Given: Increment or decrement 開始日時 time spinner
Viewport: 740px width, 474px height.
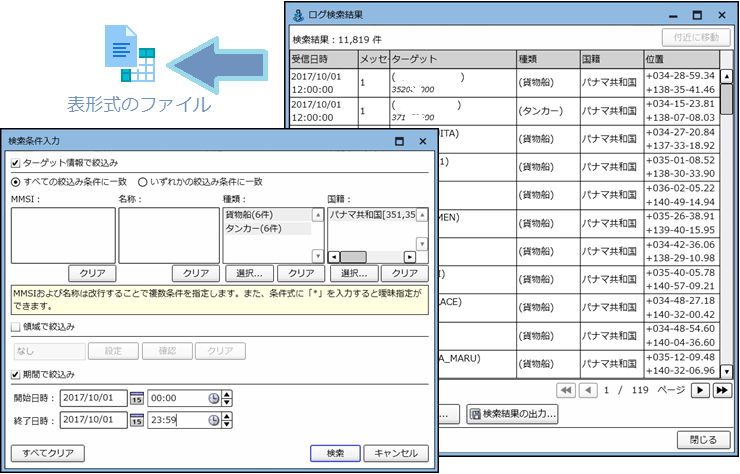Looking at the screenshot, I should click(227, 398).
